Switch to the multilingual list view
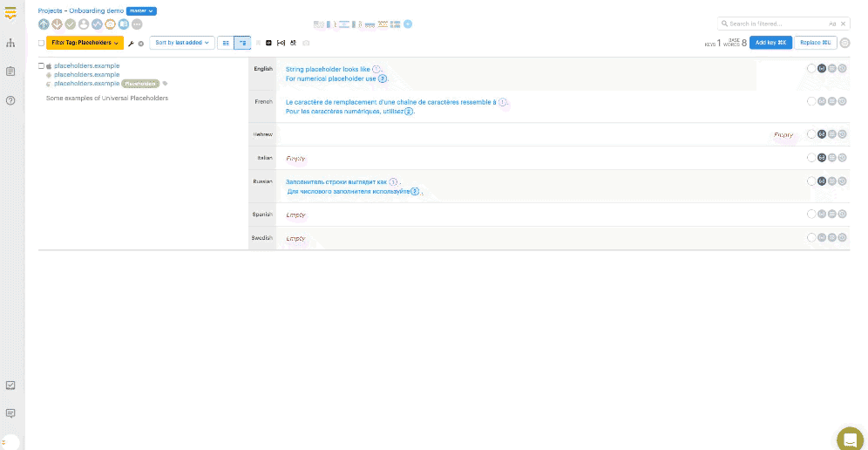 [242, 43]
